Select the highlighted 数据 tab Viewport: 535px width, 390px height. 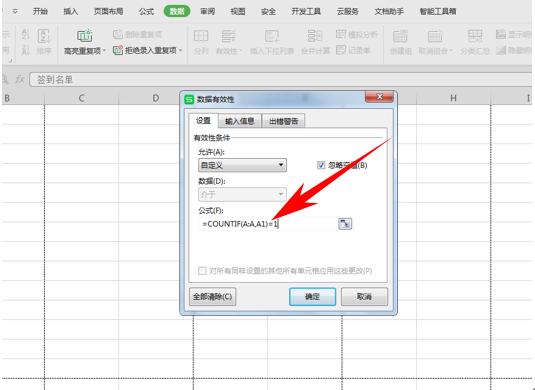(177, 11)
